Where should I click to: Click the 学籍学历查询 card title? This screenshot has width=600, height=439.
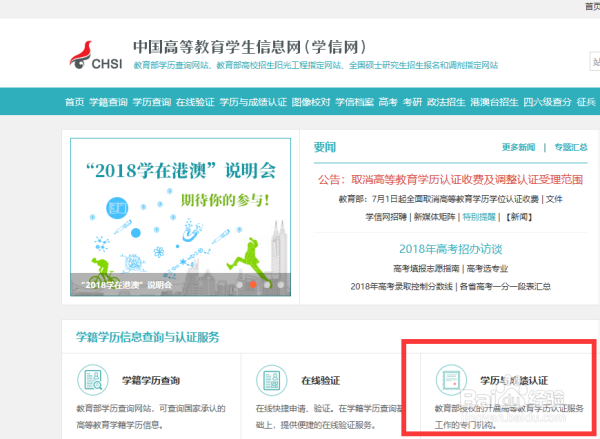(x=151, y=380)
